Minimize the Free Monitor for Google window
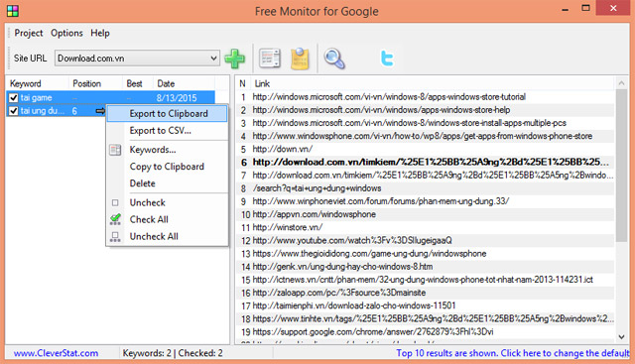635x364 pixels. point(566,9)
